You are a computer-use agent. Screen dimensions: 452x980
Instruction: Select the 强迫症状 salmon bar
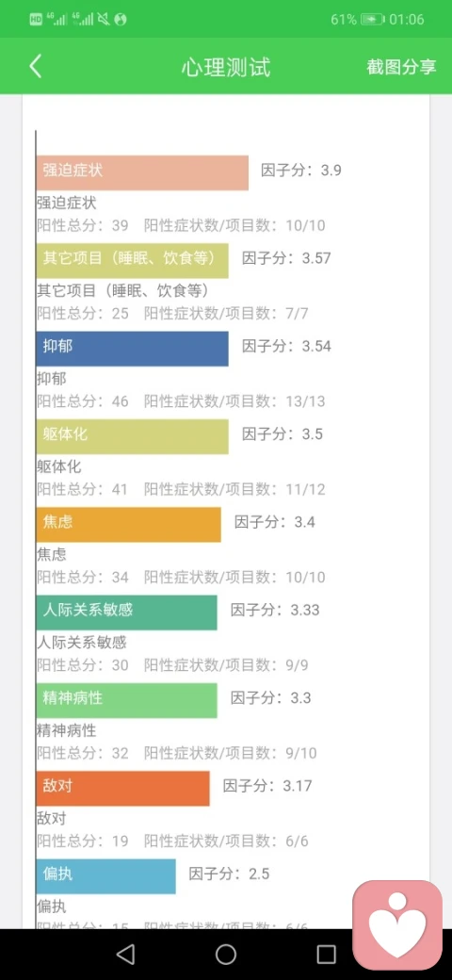(x=142, y=172)
